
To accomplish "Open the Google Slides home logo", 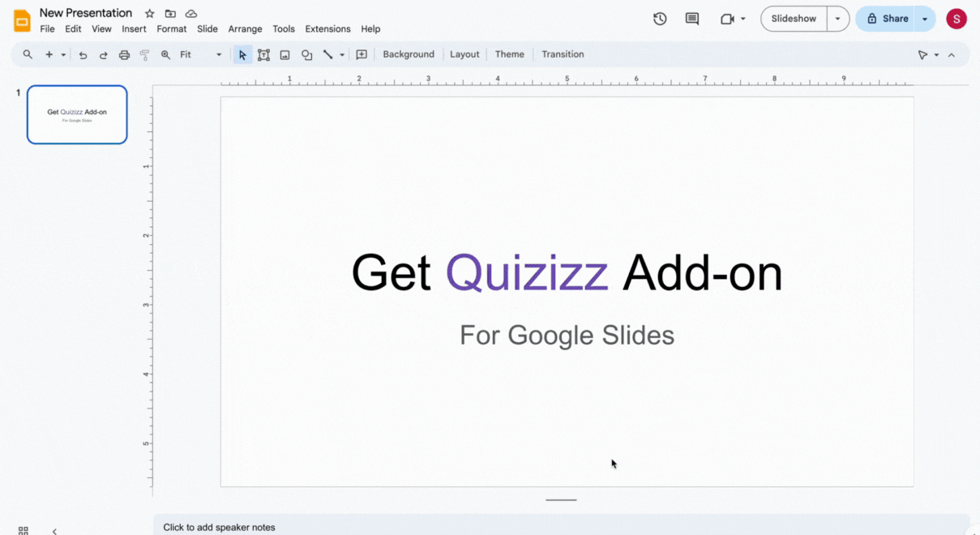I will [22, 20].
